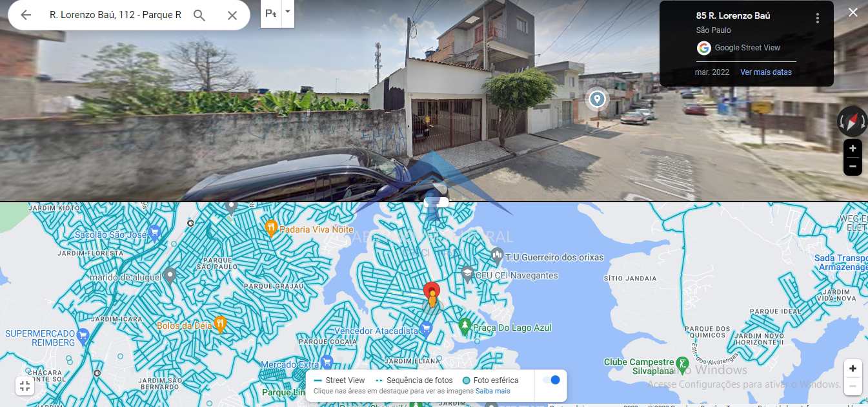Image resolution: width=868 pixels, height=407 pixels.
Task: Click the search address input field
Action: pos(116,15)
